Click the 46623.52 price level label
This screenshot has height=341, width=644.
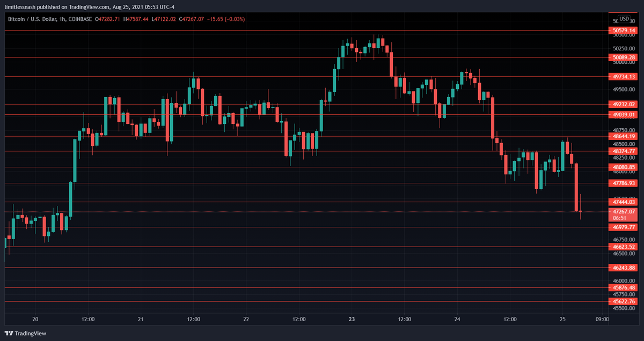624,247
